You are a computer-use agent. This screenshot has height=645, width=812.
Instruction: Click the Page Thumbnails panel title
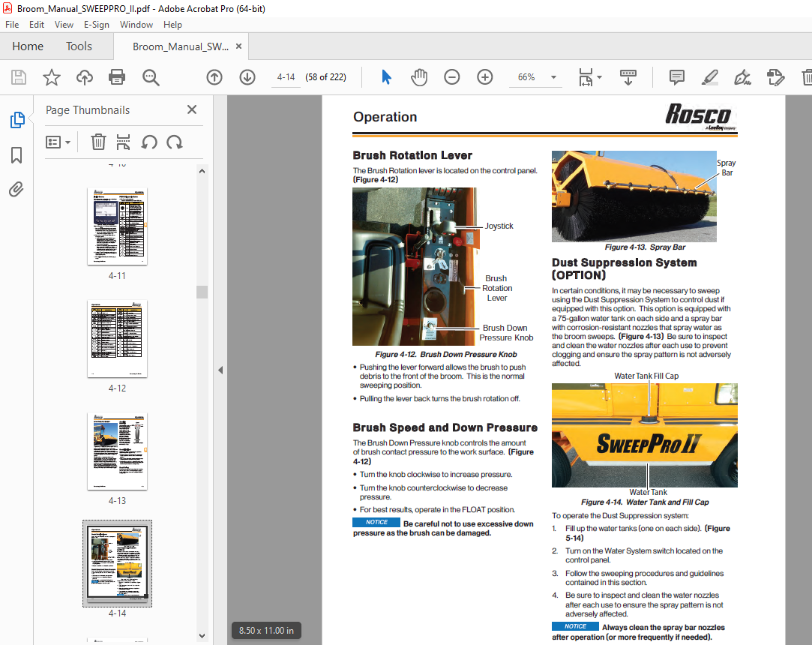pos(88,109)
